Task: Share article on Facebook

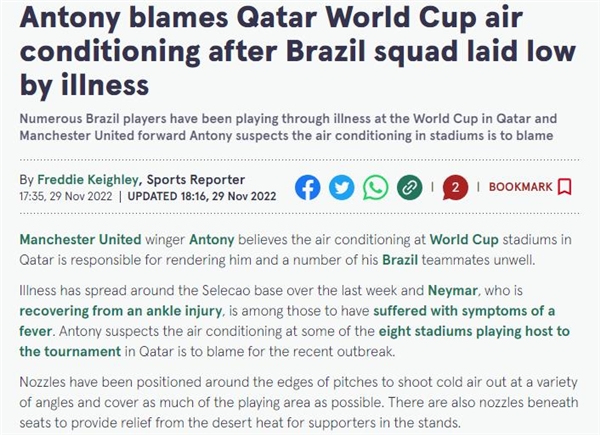Action: click(308, 187)
